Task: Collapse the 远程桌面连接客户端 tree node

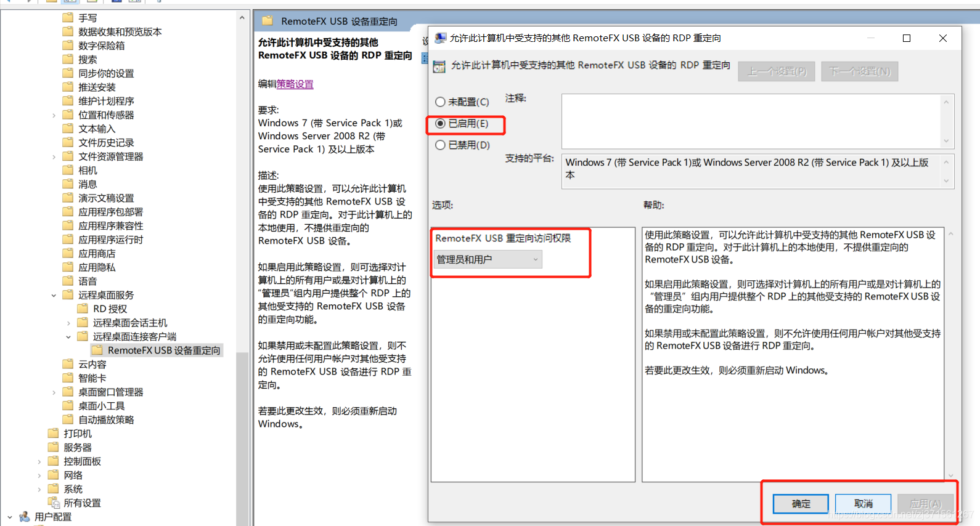Action: pyautogui.click(x=68, y=337)
